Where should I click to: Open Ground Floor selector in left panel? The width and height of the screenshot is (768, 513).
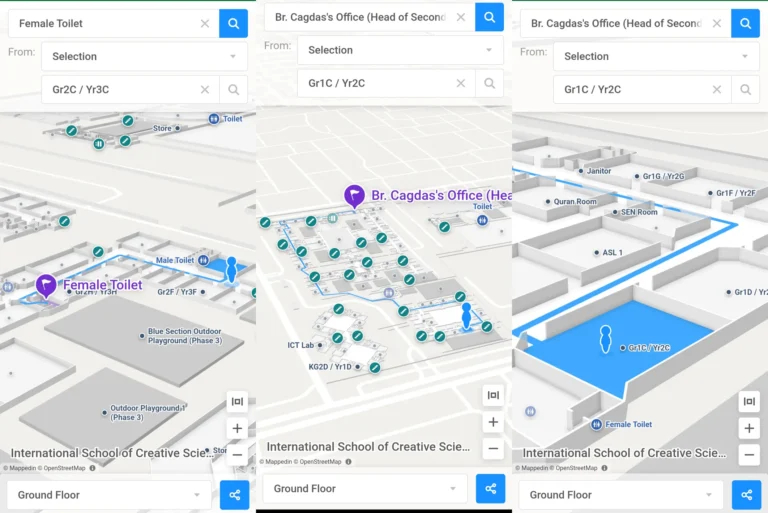pyautogui.click(x=109, y=495)
